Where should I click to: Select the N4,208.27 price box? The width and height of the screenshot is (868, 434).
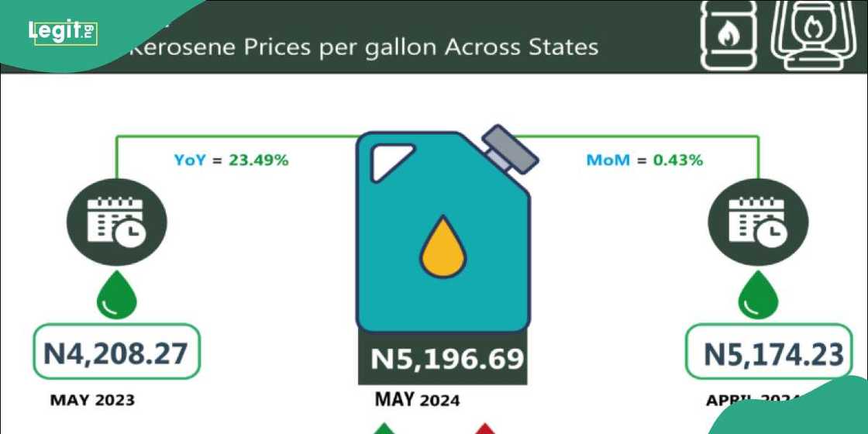pos(116,354)
